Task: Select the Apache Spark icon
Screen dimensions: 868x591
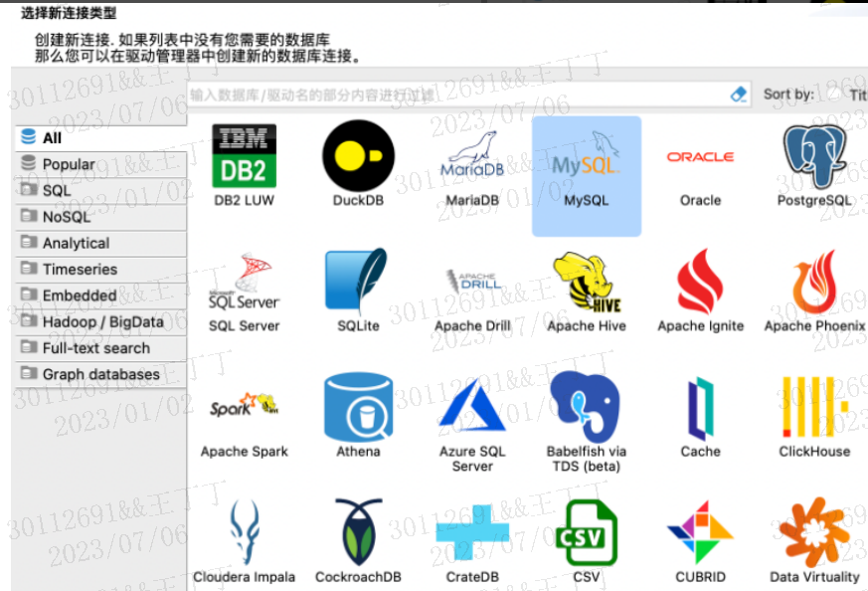Action: pos(245,406)
